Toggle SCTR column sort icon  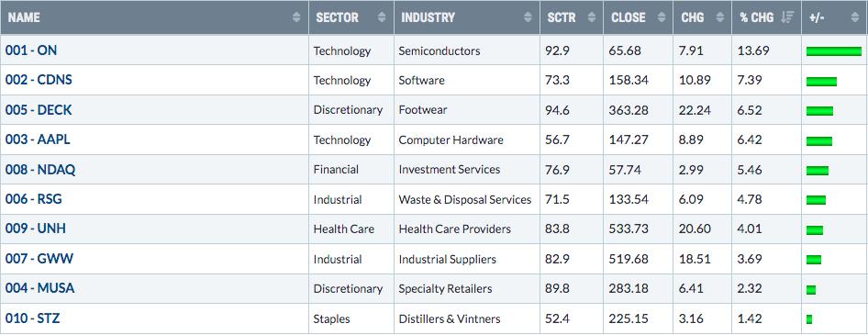click(x=592, y=17)
